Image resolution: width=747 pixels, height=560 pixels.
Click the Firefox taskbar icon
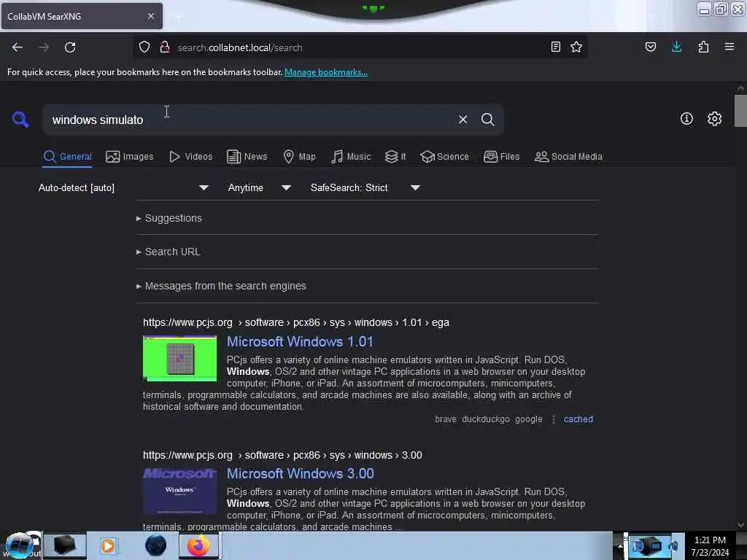(198, 545)
